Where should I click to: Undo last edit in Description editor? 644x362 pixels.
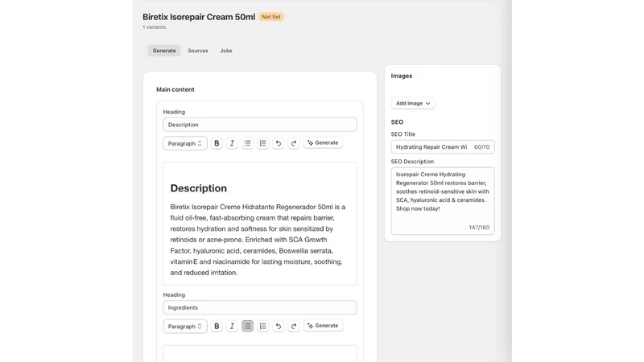click(278, 143)
